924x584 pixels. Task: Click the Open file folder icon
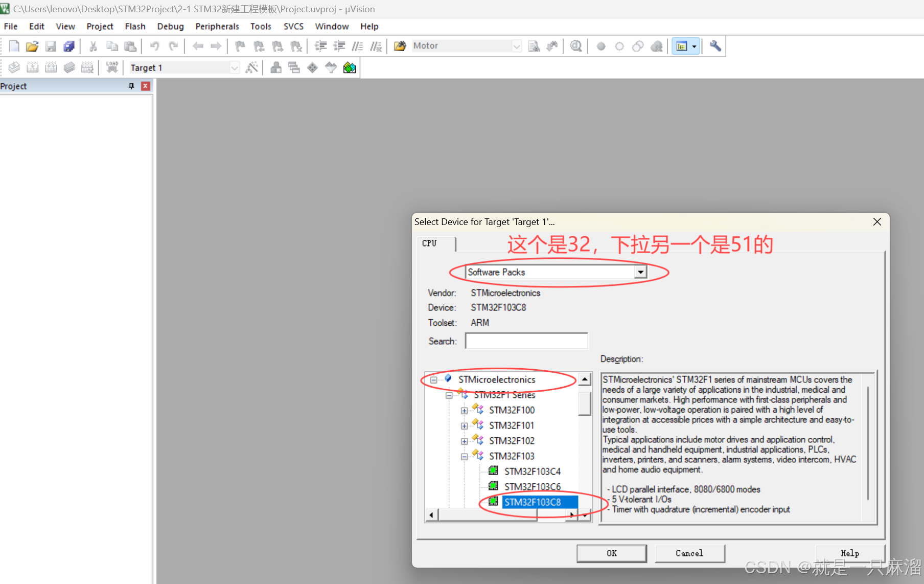click(32, 46)
